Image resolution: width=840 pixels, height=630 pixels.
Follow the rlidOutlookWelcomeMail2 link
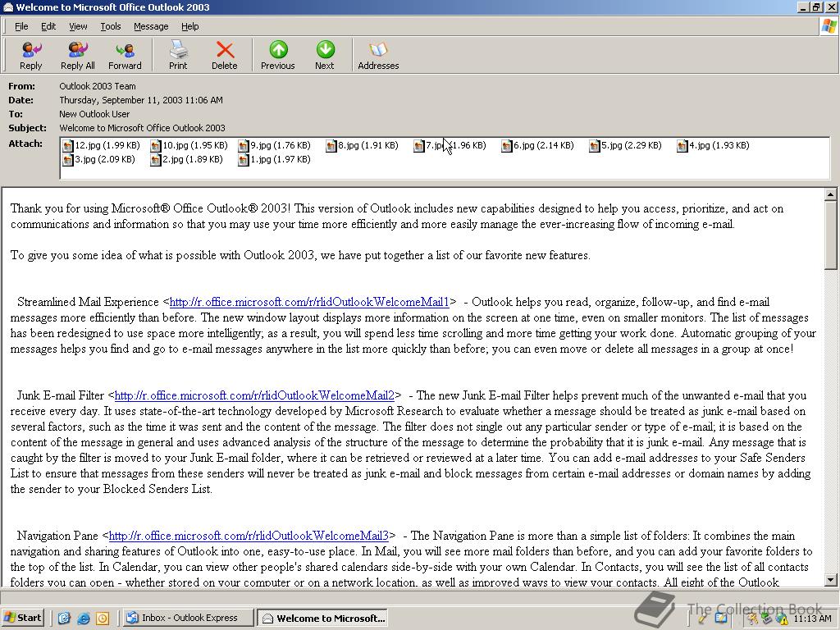pyautogui.click(x=254, y=396)
